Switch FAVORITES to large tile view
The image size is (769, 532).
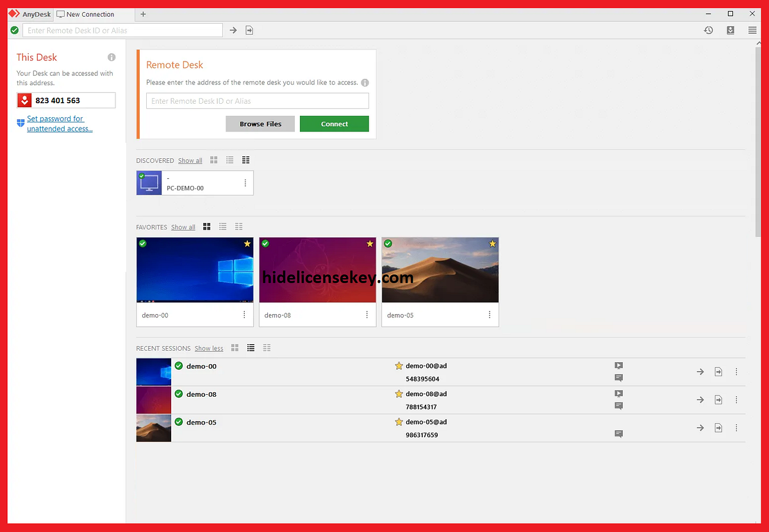(x=206, y=226)
